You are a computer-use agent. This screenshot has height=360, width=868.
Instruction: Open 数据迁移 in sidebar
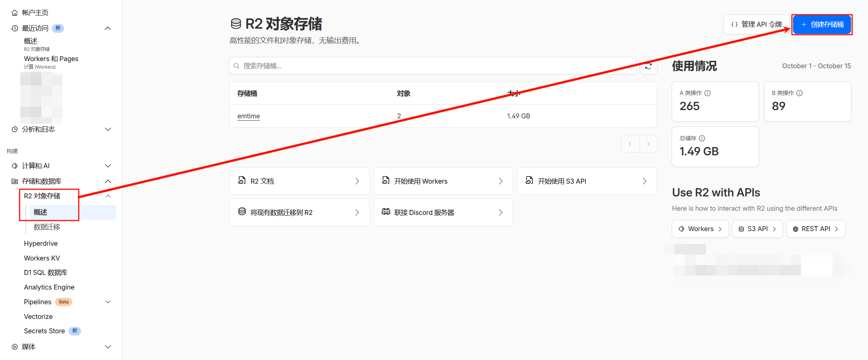[47, 227]
